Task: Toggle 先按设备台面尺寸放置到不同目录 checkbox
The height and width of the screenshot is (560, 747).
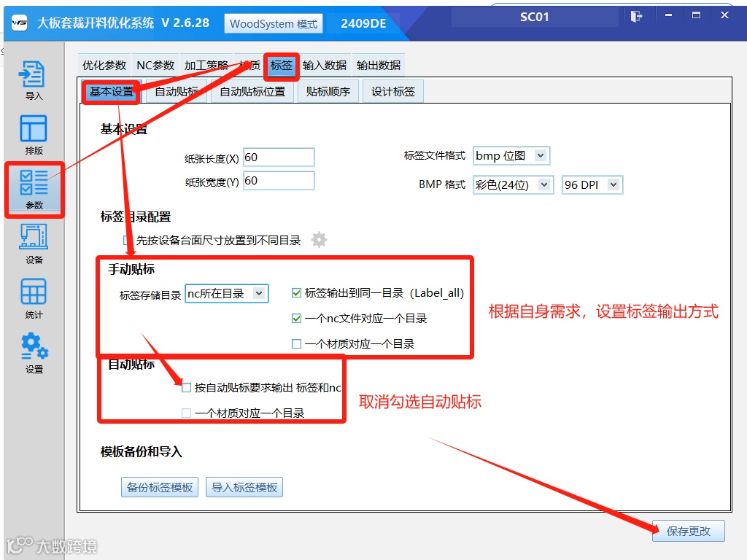Action: [126, 241]
